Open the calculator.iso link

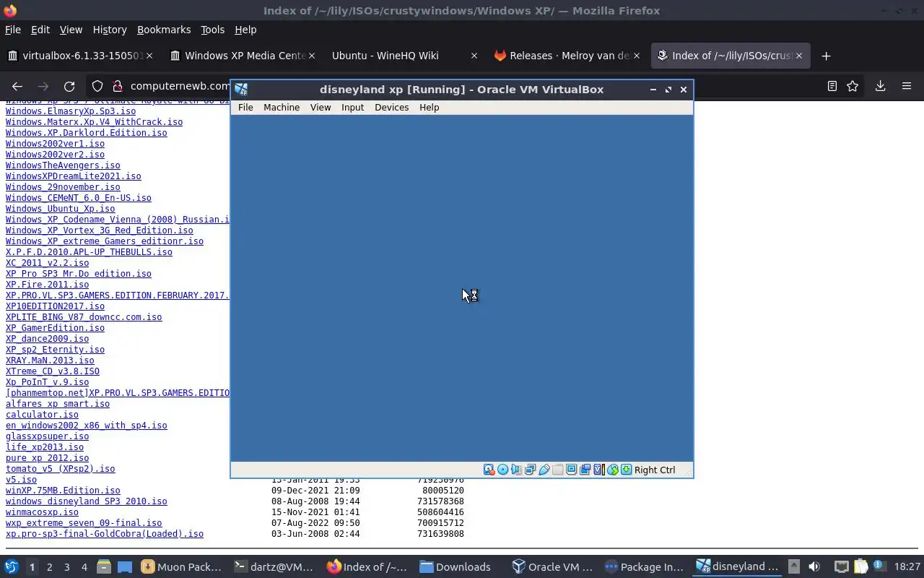pos(42,415)
